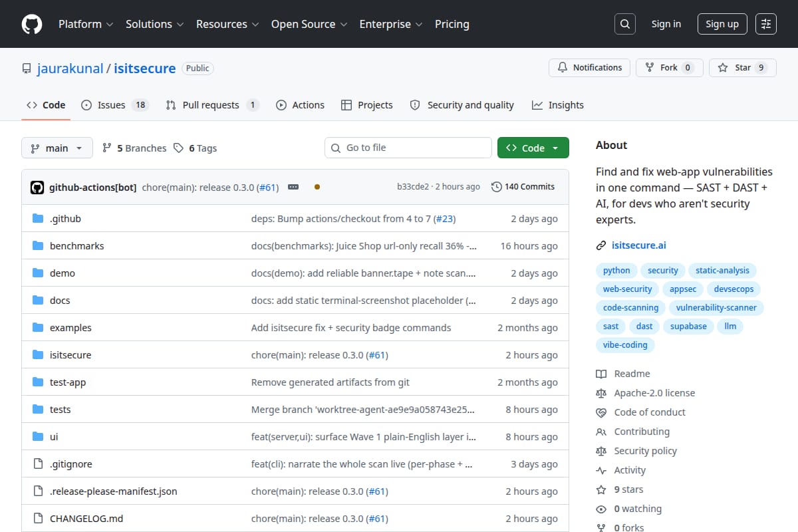
Task: Expand the green Code dropdown button
Action: coord(533,148)
